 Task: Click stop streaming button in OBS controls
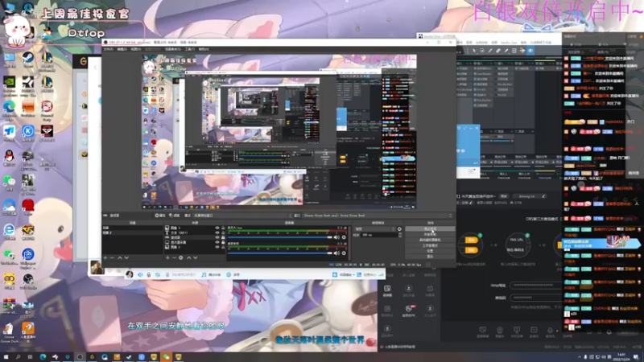[430, 228]
